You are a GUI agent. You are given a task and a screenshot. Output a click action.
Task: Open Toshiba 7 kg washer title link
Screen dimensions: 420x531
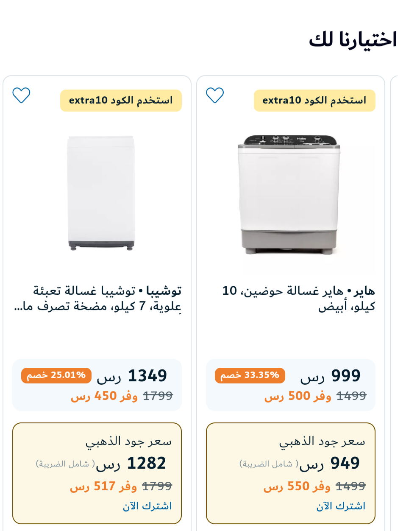[x=98, y=298]
